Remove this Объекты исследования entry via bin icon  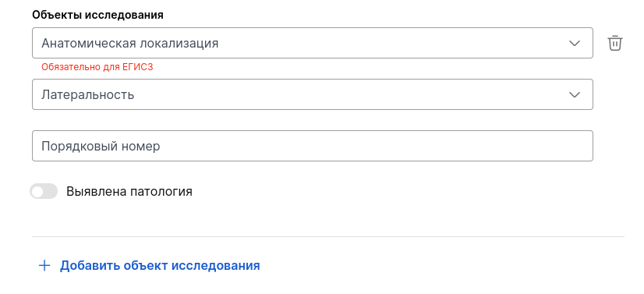tap(615, 43)
